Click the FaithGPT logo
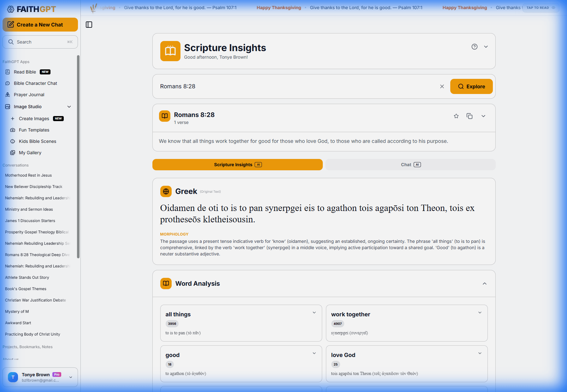 coord(31,9)
